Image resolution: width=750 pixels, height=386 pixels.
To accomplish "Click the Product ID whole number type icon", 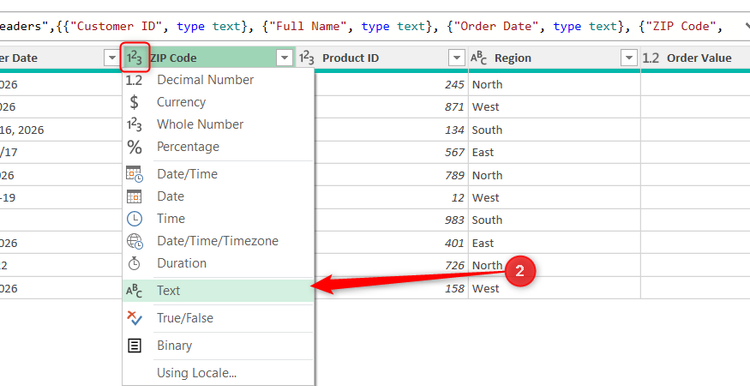I will pos(307,58).
